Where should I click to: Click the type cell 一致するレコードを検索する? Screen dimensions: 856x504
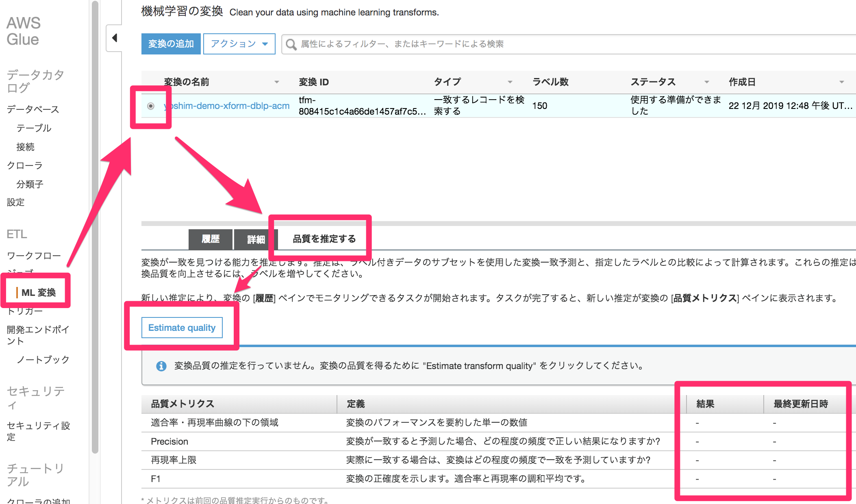point(479,106)
